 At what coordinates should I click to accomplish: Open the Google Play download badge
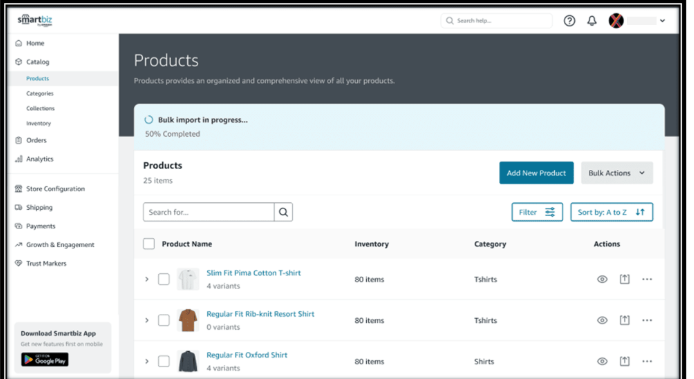pyautogui.click(x=45, y=360)
